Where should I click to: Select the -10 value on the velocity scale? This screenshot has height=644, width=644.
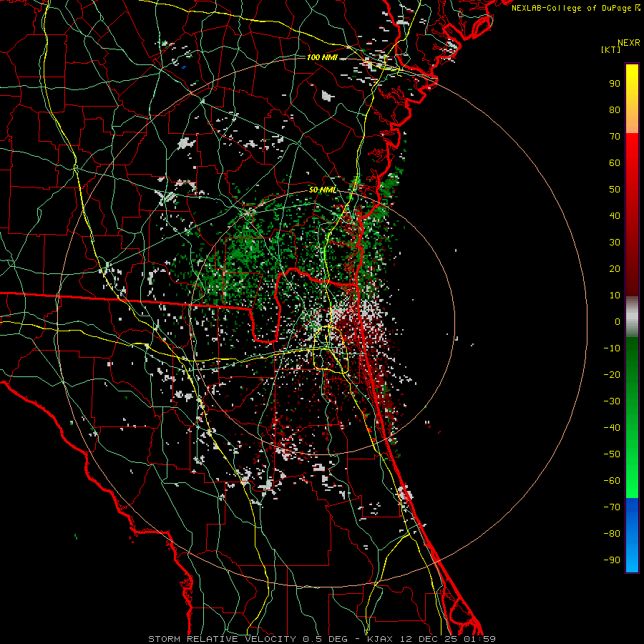[x=612, y=348]
